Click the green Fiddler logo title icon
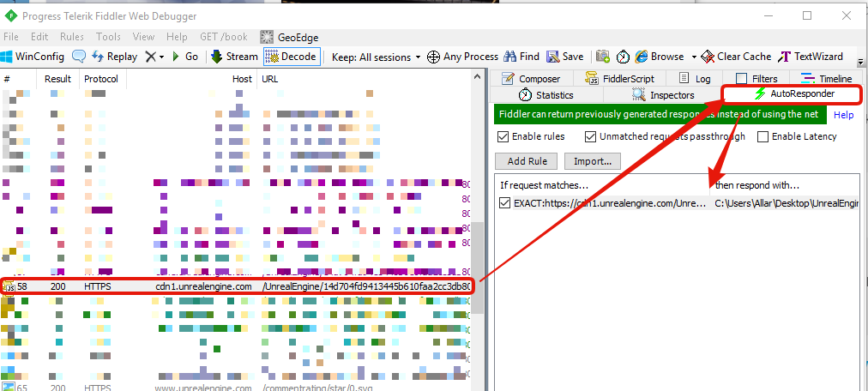 tap(10, 15)
